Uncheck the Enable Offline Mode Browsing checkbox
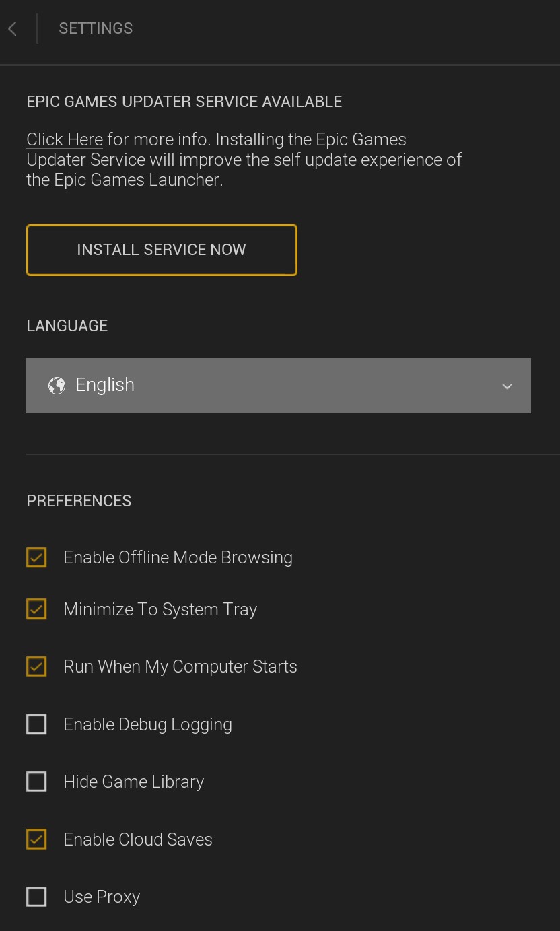Viewport: 560px width, 931px height. pyautogui.click(x=36, y=557)
